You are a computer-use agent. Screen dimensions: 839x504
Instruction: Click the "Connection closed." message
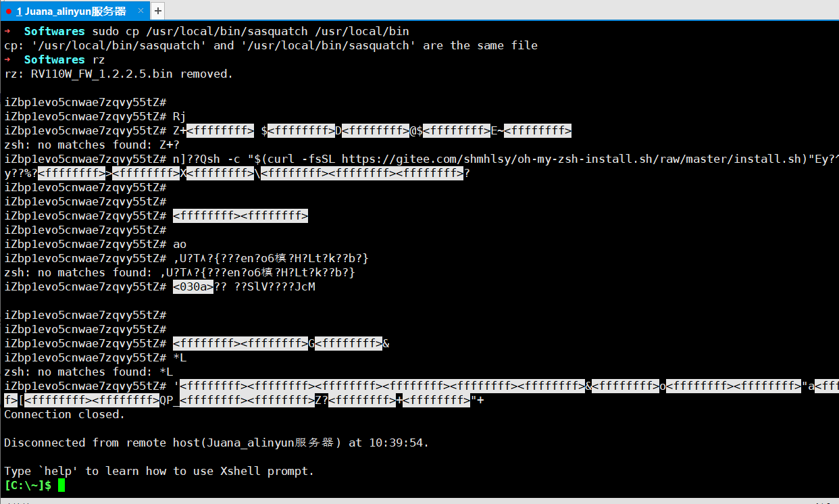[x=65, y=414]
